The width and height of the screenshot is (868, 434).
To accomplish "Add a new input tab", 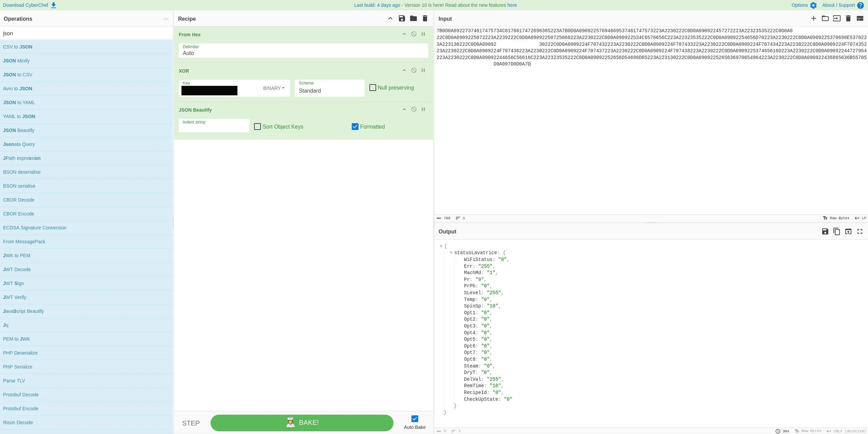I will click(813, 19).
